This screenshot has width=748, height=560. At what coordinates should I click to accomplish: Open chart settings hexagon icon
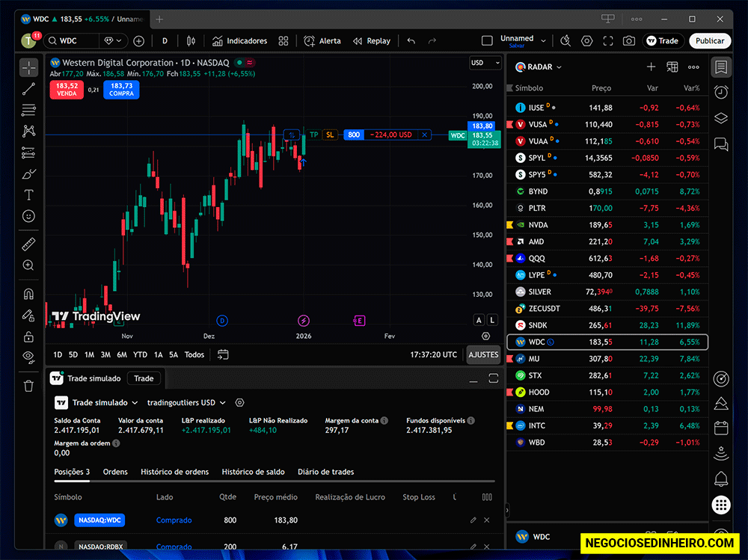(586, 41)
